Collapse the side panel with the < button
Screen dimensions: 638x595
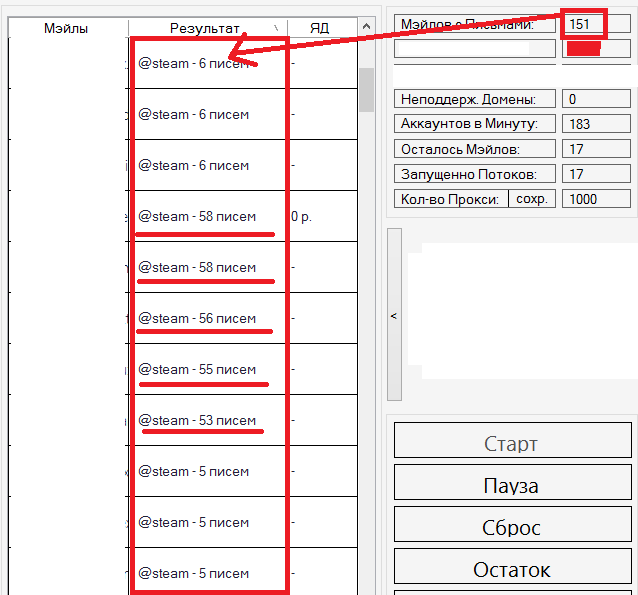click(x=393, y=315)
